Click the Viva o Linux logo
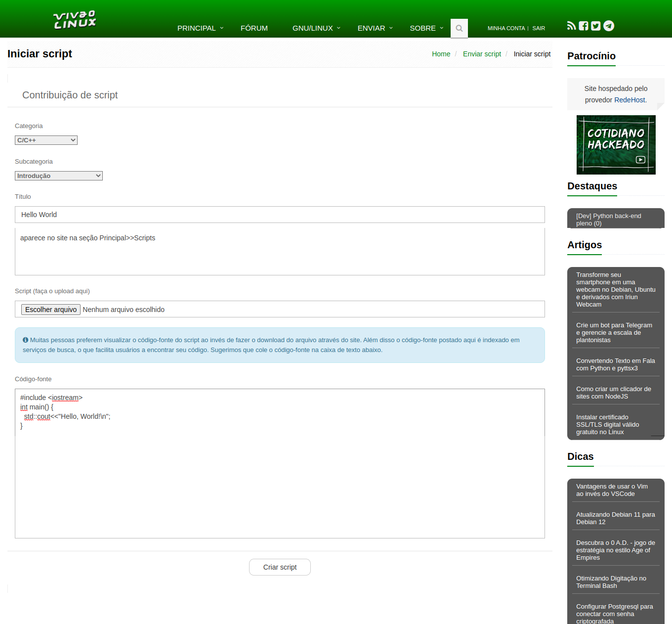Image resolution: width=672 pixels, height=624 pixels. (x=75, y=20)
